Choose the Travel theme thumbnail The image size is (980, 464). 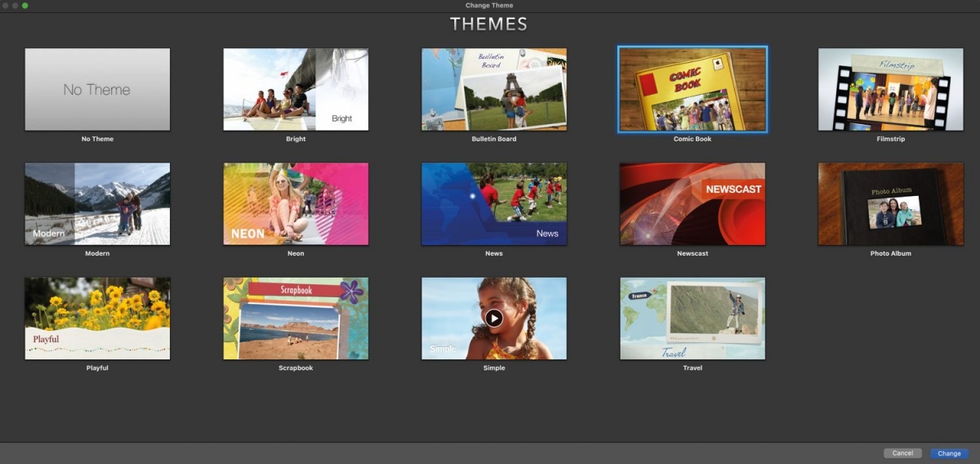(693, 319)
